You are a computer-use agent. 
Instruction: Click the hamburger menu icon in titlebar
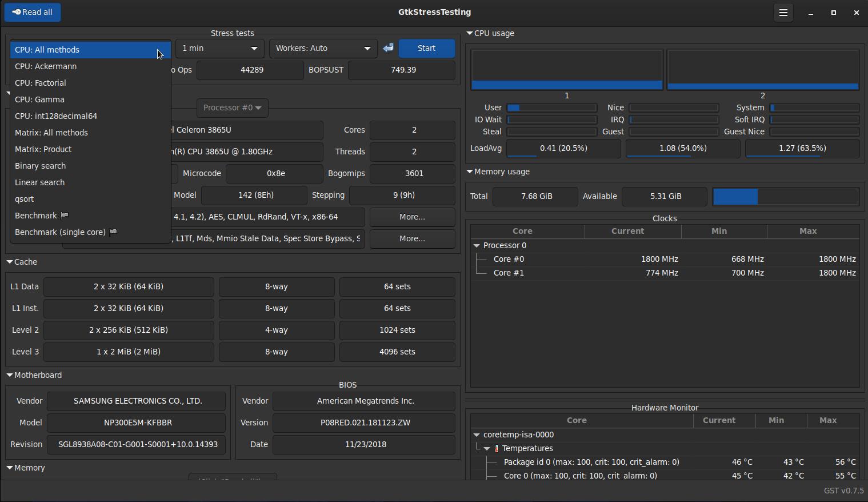coord(783,13)
